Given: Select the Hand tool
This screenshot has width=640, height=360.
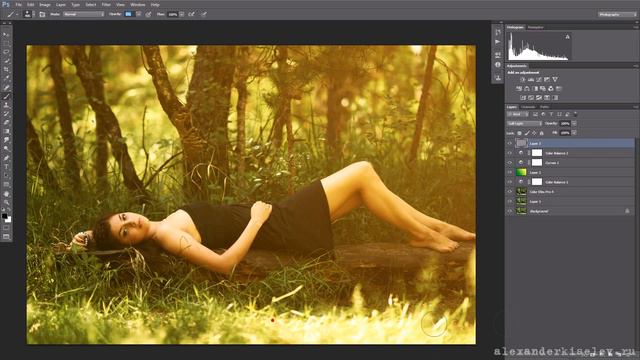Looking at the screenshot, I should pos(6,193).
